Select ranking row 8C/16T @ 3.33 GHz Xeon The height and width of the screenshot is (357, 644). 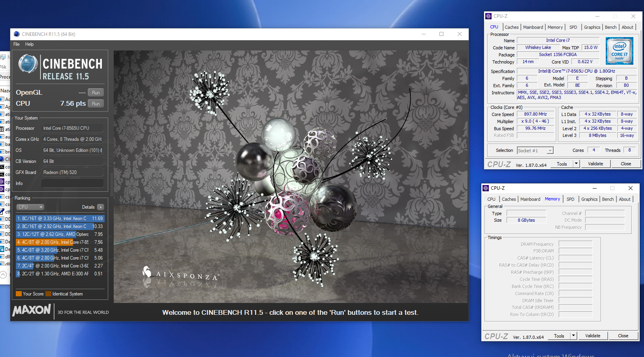pyautogui.click(x=60, y=219)
